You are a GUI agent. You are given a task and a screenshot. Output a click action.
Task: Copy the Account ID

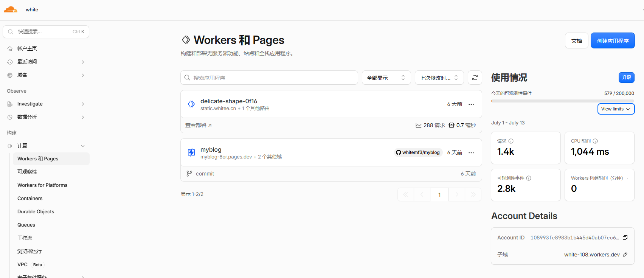click(625, 238)
